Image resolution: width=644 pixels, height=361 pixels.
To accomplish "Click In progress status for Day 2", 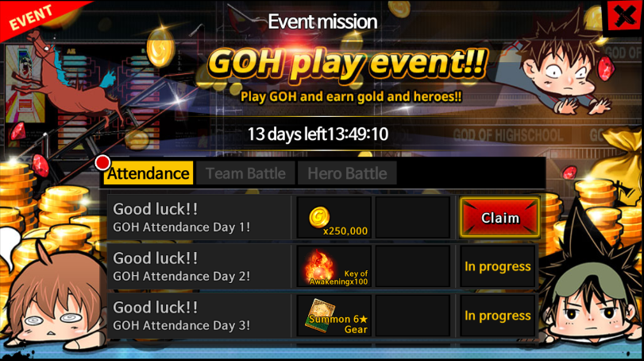I will (x=497, y=266).
